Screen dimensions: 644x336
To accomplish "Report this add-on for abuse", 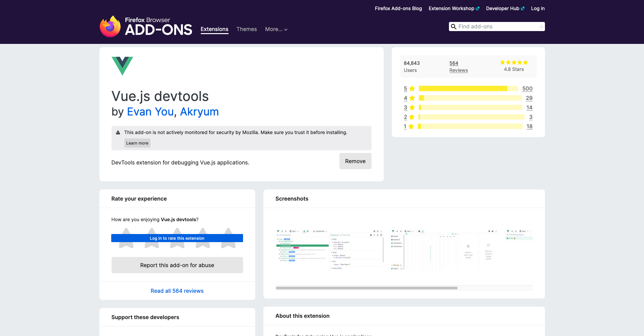I will 177,265.
